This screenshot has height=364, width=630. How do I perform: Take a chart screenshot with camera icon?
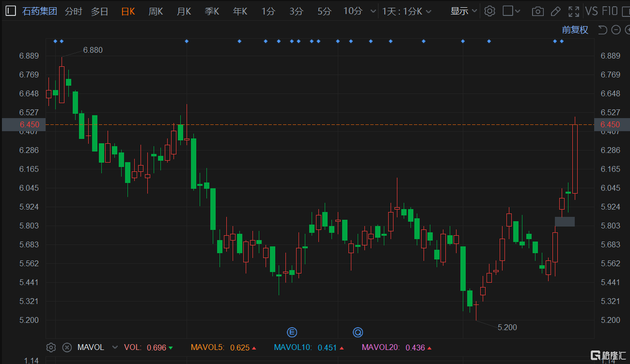tap(537, 11)
